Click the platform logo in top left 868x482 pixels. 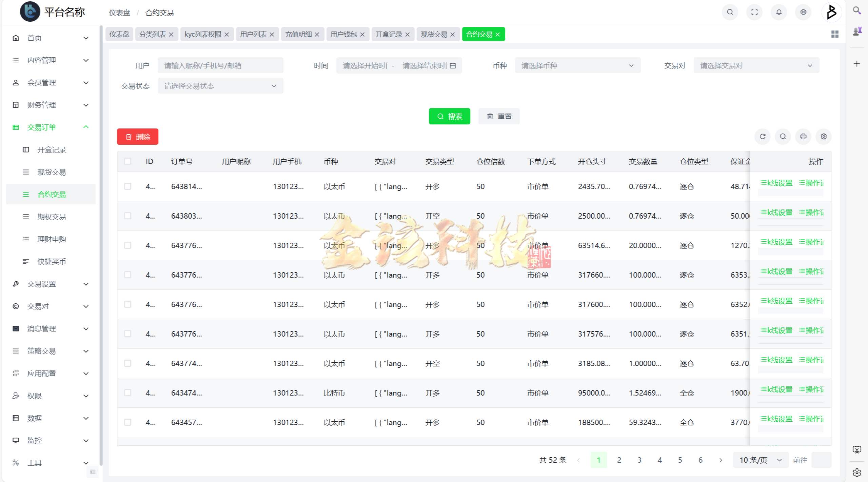pyautogui.click(x=30, y=11)
